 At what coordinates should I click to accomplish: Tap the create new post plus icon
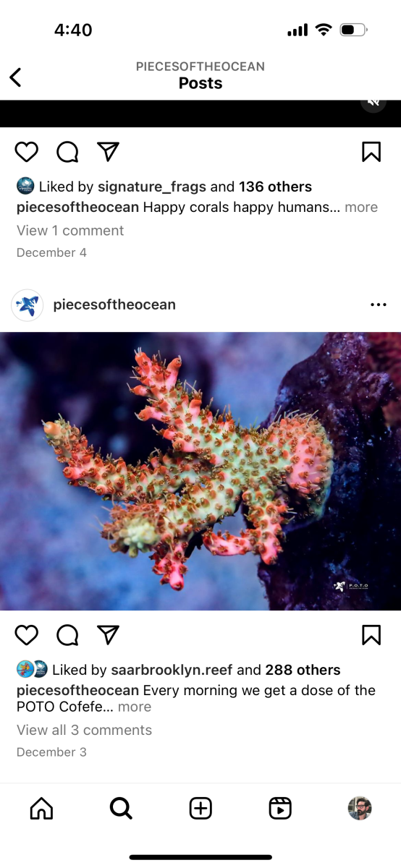(x=200, y=808)
